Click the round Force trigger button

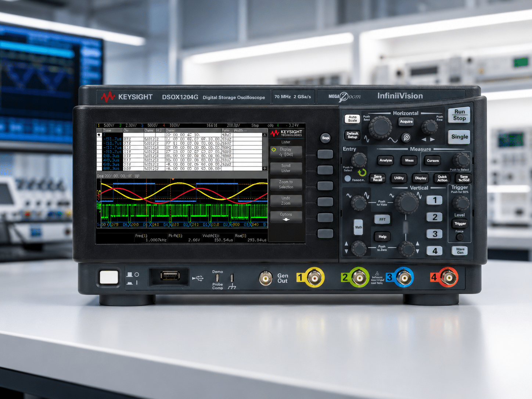pos(459,237)
